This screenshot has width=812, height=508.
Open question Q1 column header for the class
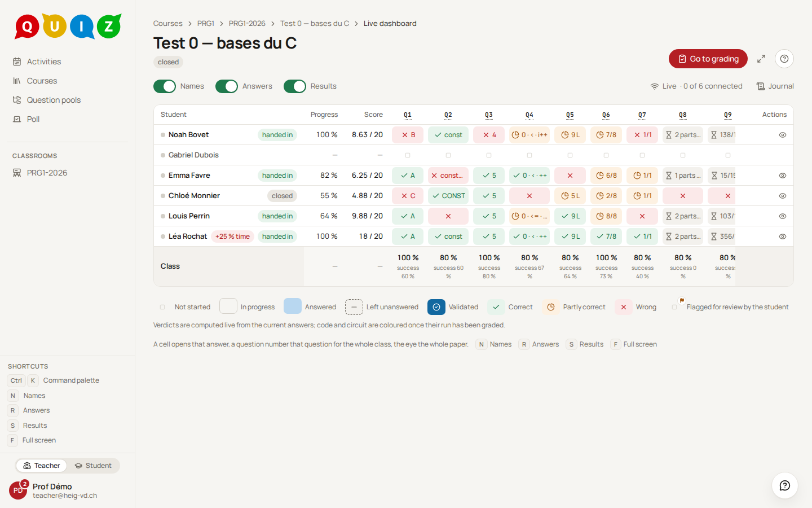pos(408,115)
